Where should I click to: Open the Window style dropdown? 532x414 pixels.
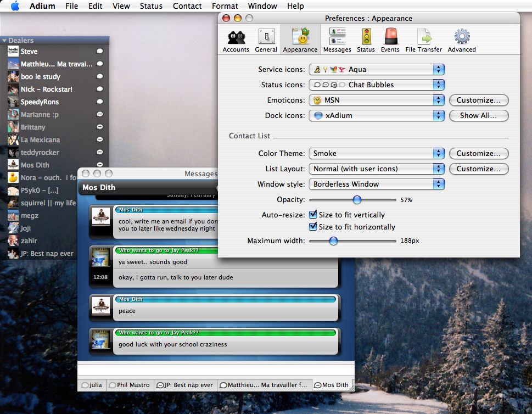[377, 184]
